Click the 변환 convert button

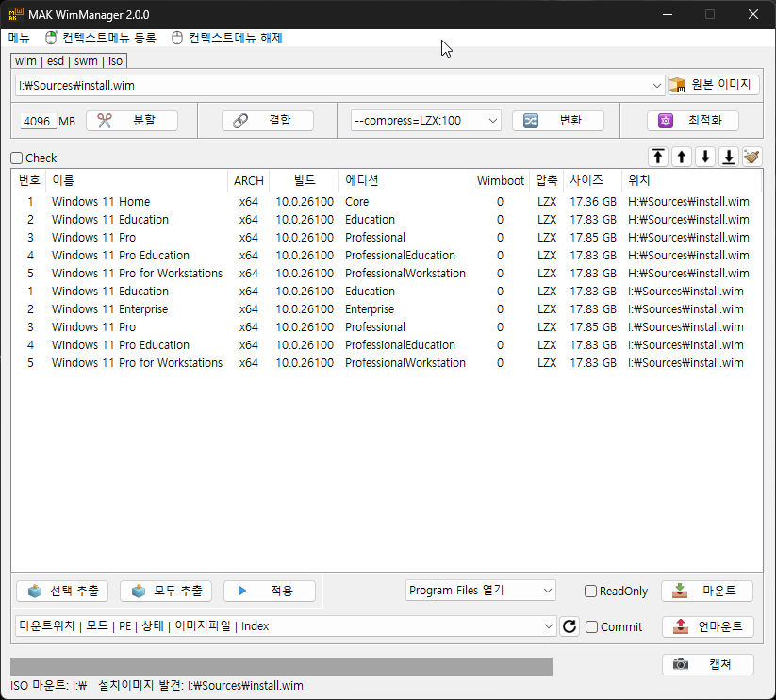pyautogui.click(x=558, y=121)
